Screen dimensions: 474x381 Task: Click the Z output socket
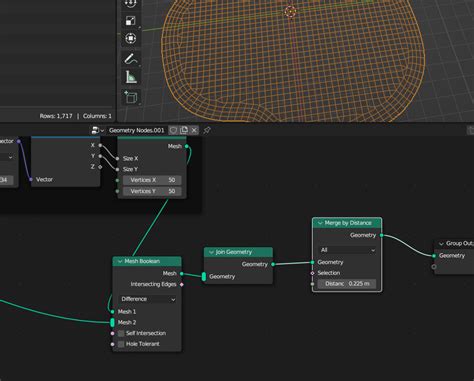pyautogui.click(x=100, y=167)
